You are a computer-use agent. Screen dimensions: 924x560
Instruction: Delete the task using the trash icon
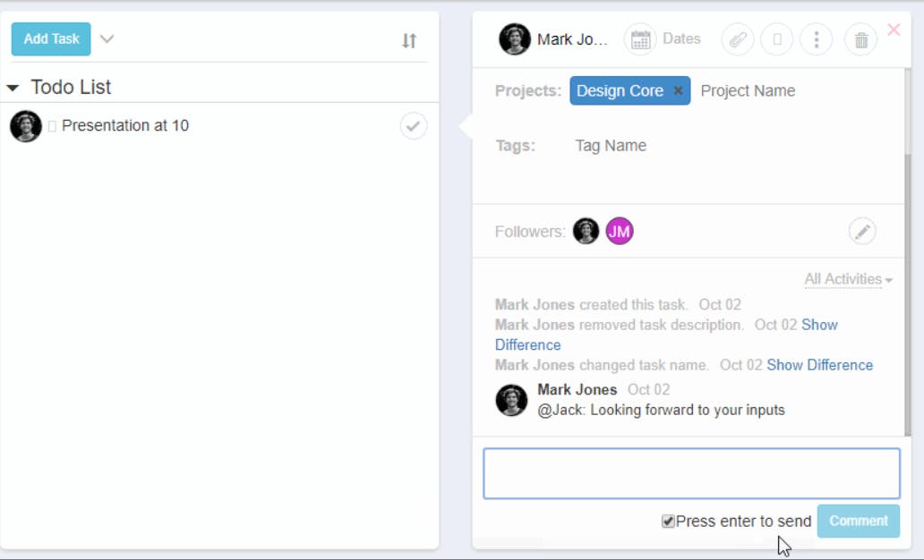point(860,39)
